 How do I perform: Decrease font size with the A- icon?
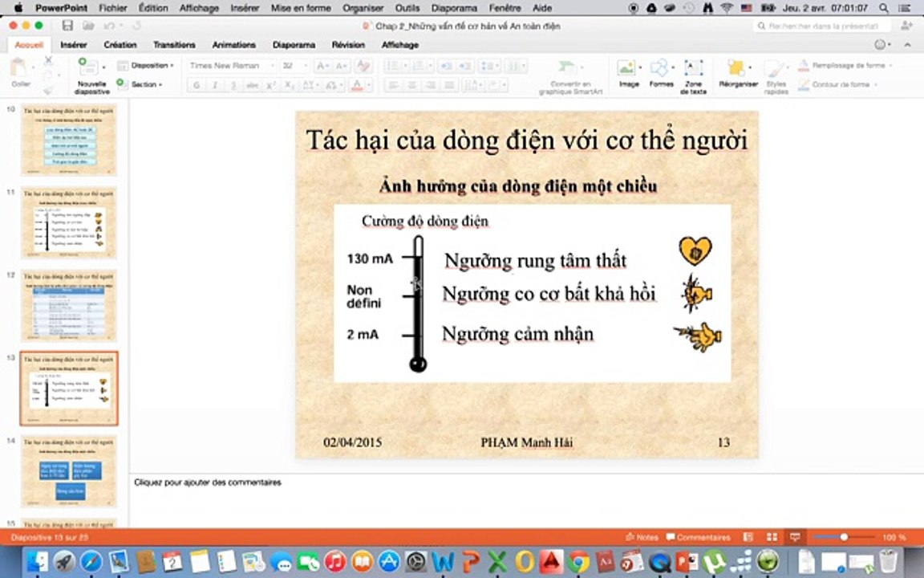(x=342, y=66)
